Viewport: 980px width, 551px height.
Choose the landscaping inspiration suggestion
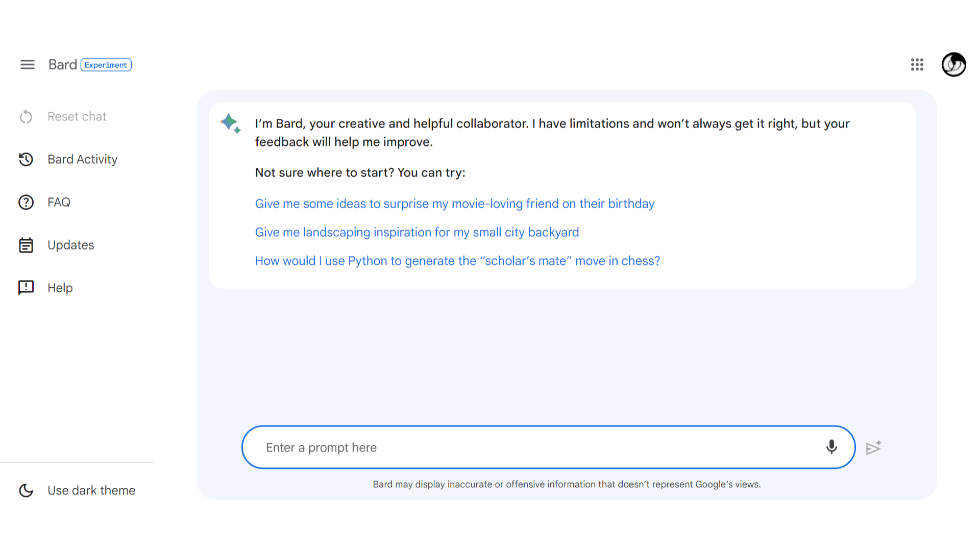click(417, 232)
